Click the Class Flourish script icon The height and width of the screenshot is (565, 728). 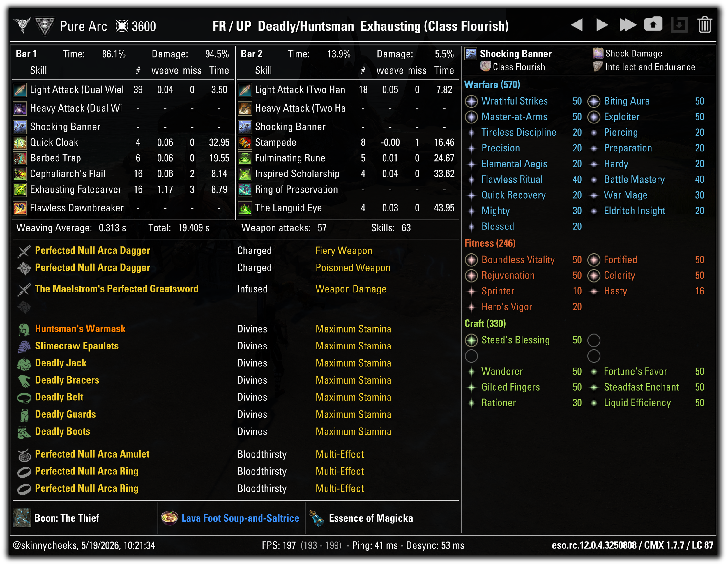pos(486,66)
